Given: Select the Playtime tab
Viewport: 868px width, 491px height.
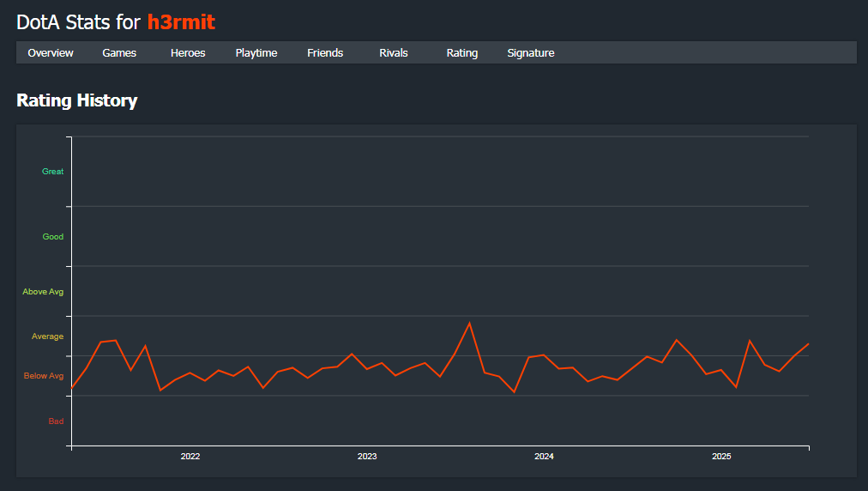Looking at the screenshot, I should click(x=256, y=52).
